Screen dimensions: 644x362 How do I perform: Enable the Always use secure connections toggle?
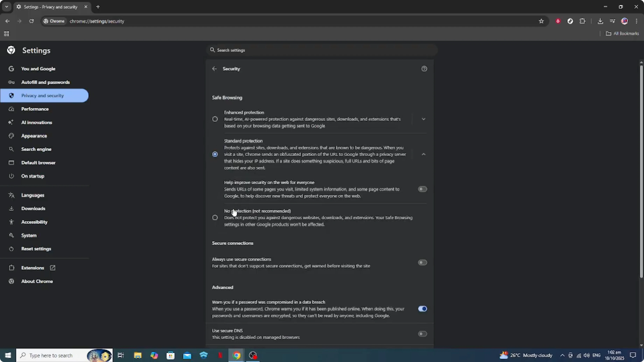[422, 262]
